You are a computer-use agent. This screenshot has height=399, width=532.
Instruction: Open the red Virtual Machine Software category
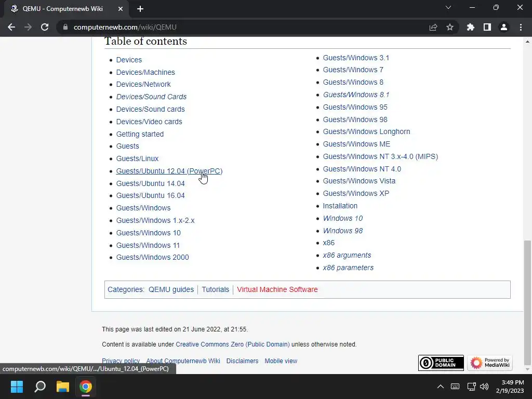(x=277, y=289)
